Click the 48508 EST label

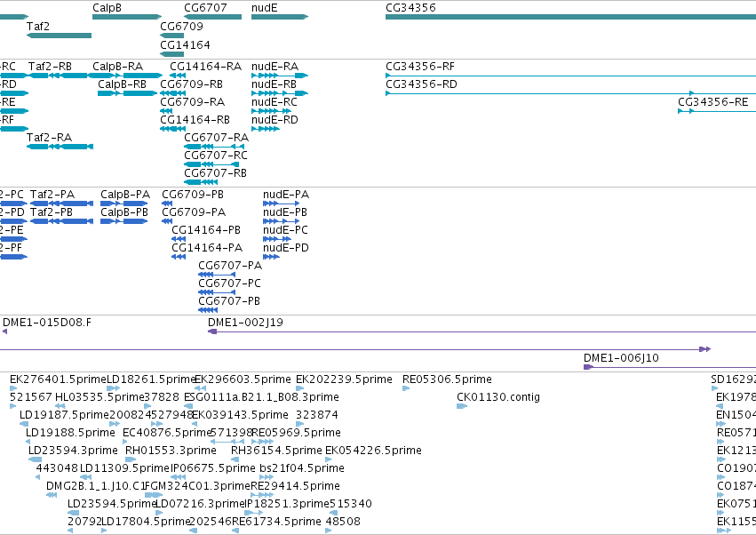tap(343, 522)
